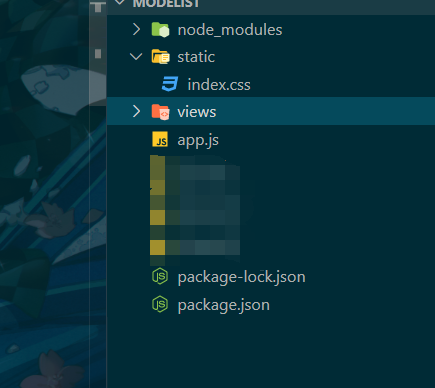
Task: Open the package-lock.json file
Action: coord(241,277)
